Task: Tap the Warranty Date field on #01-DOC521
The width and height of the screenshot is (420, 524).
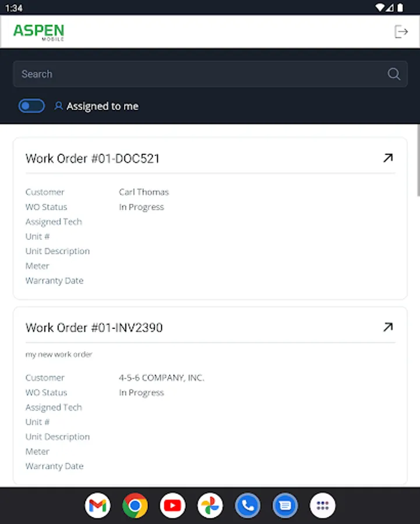Action: [54, 280]
